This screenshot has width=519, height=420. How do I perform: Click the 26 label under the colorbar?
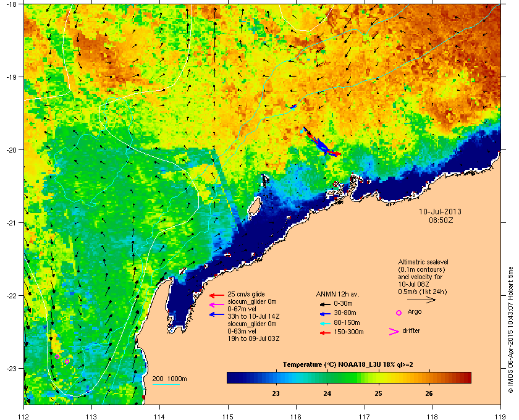[429, 393]
